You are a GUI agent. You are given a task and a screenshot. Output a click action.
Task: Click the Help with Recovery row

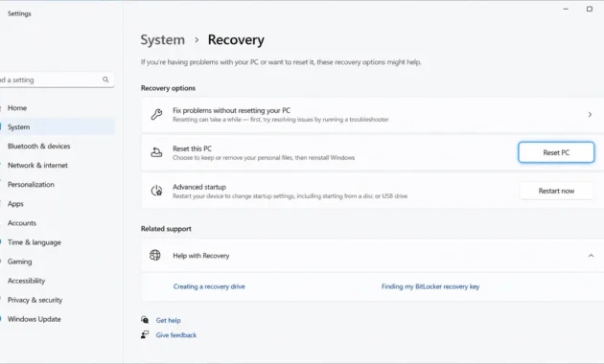click(373, 256)
